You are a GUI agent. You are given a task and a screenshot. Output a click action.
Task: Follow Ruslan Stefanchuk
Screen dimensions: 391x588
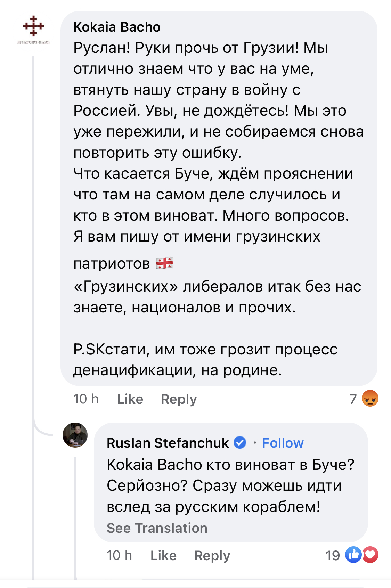(283, 443)
